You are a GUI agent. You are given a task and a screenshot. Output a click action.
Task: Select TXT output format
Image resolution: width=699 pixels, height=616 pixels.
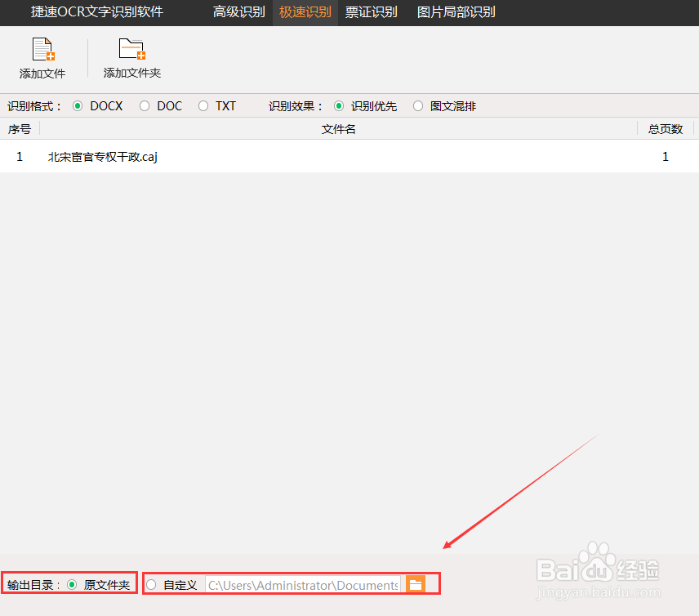tap(202, 105)
